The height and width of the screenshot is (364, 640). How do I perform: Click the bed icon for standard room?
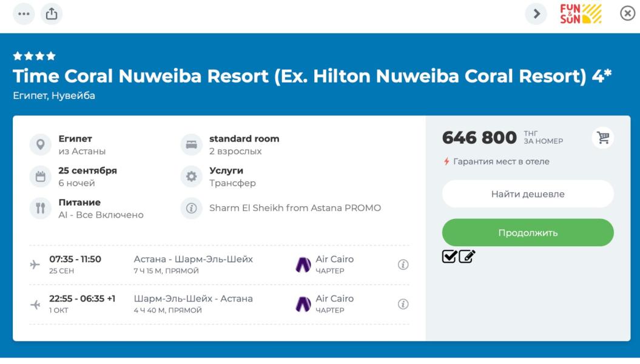pos(191,144)
